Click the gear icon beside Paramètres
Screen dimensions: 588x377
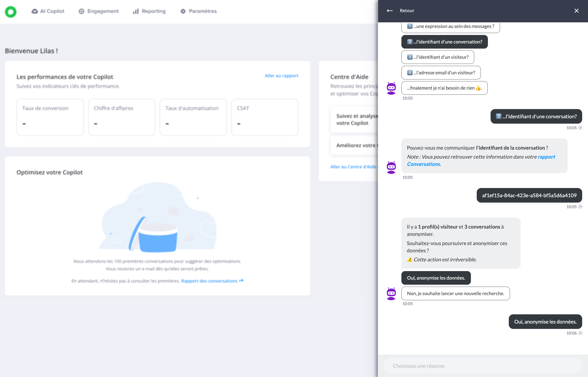coord(183,11)
